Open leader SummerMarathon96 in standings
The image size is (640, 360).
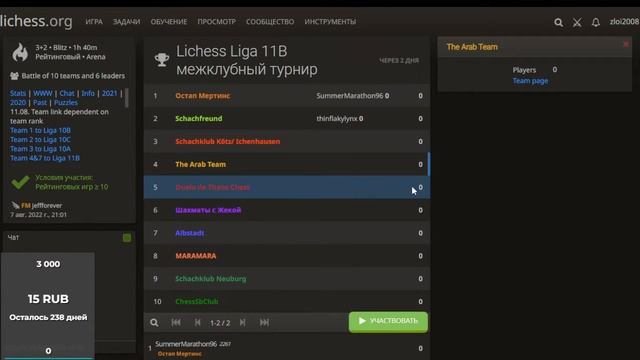[x=350, y=96]
